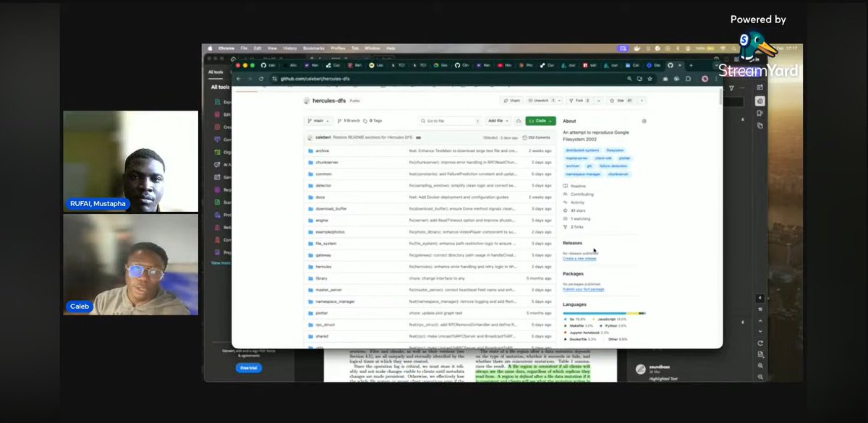
Task: Click the file_system folder name
Action: pyautogui.click(x=326, y=243)
